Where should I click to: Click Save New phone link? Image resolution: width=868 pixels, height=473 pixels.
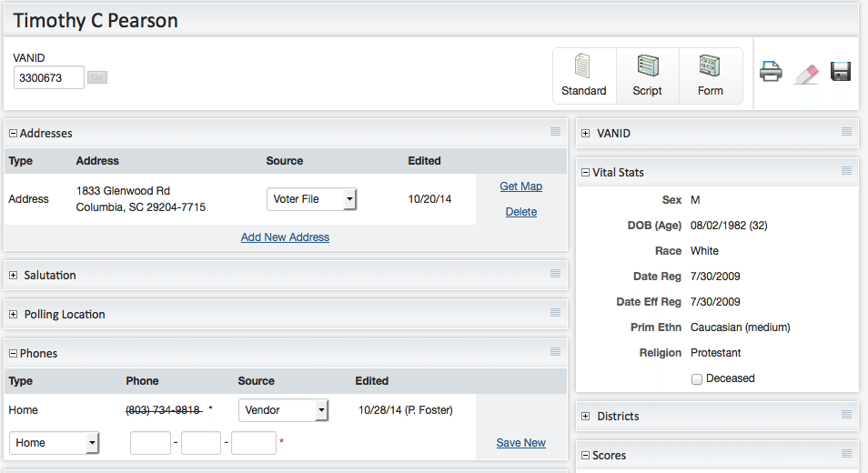tap(520, 443)
